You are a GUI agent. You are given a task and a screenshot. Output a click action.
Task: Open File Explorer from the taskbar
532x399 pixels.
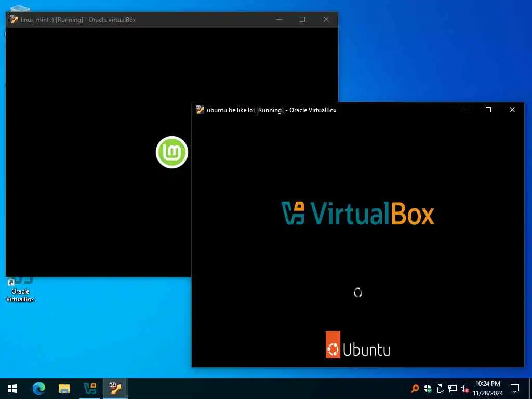coord(64,389)
